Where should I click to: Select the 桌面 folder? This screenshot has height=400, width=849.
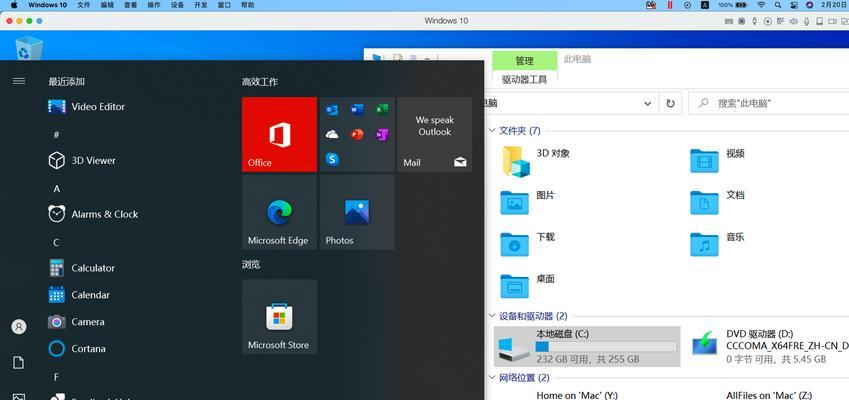[528, 286]
